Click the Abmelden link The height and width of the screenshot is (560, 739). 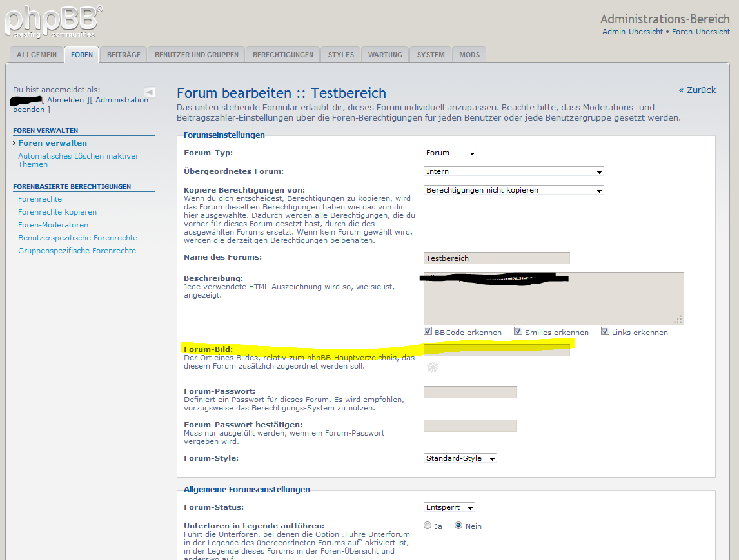(65, 100)
